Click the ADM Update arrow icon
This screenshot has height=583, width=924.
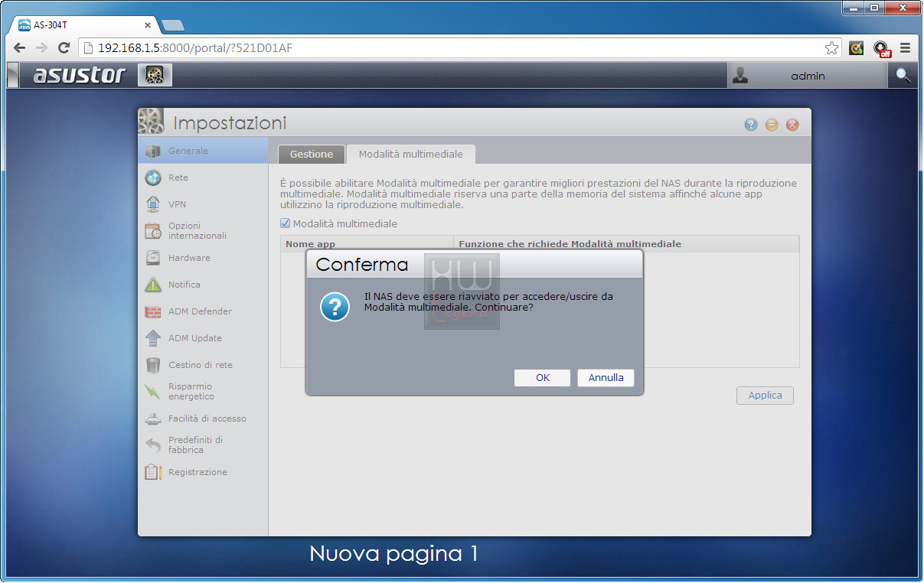coord(153,338)
